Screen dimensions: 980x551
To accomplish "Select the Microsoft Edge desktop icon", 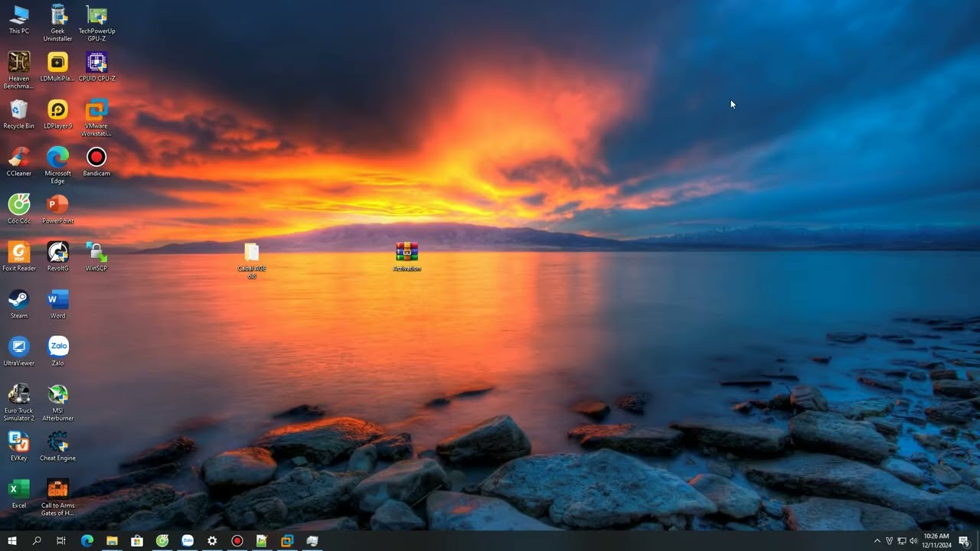I will 57,165.
